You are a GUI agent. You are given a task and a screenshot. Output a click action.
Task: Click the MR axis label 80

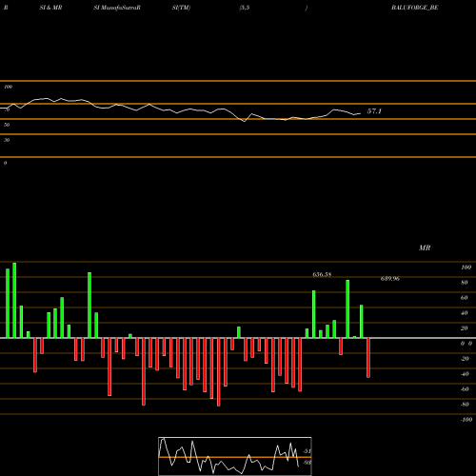465,283
